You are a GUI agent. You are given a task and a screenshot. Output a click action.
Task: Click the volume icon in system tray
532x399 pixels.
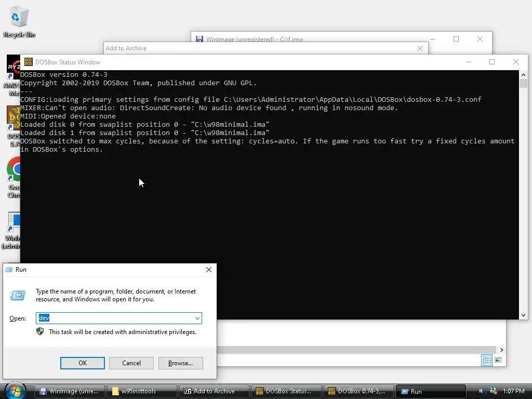[481, 391]
